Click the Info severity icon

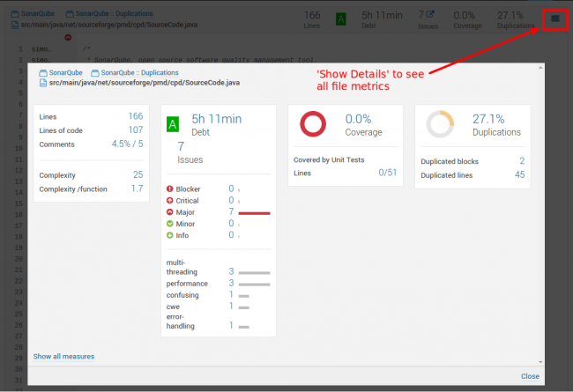click(169, 235)
